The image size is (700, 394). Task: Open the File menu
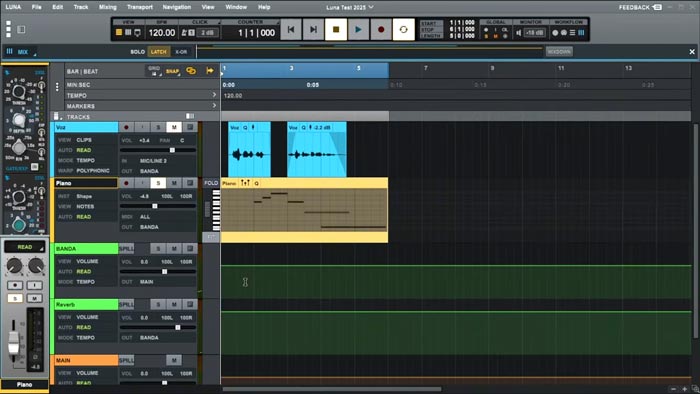point(37,7)
